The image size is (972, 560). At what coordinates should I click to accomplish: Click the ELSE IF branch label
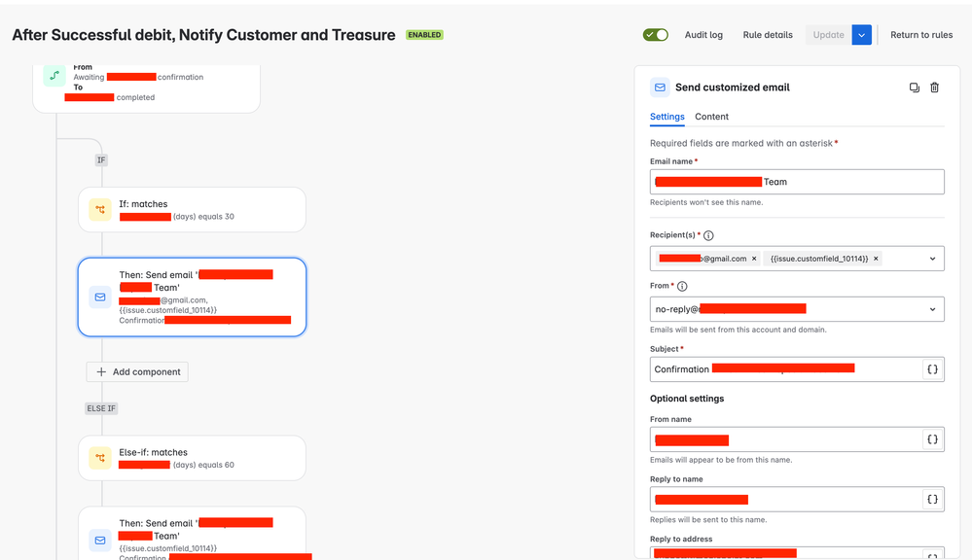101,408
